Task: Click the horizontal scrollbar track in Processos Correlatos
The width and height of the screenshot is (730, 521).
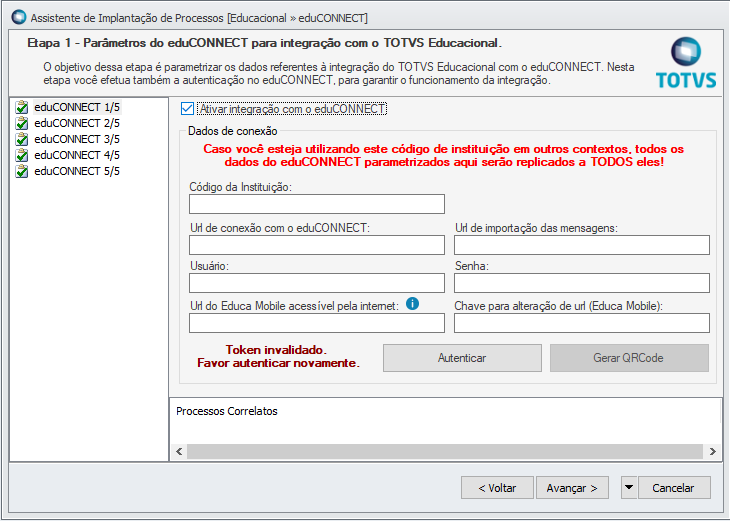Action: click(x=445, y=451)
